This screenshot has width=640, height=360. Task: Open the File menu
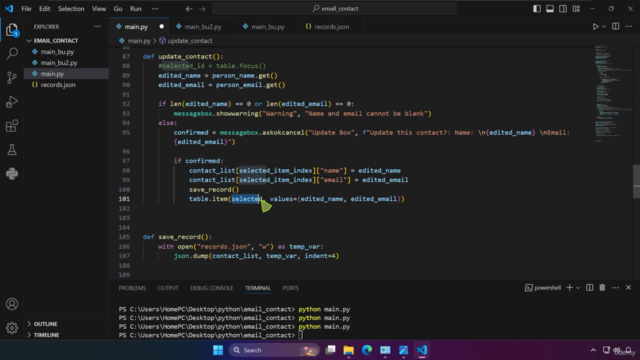click(x=26, y=9)
